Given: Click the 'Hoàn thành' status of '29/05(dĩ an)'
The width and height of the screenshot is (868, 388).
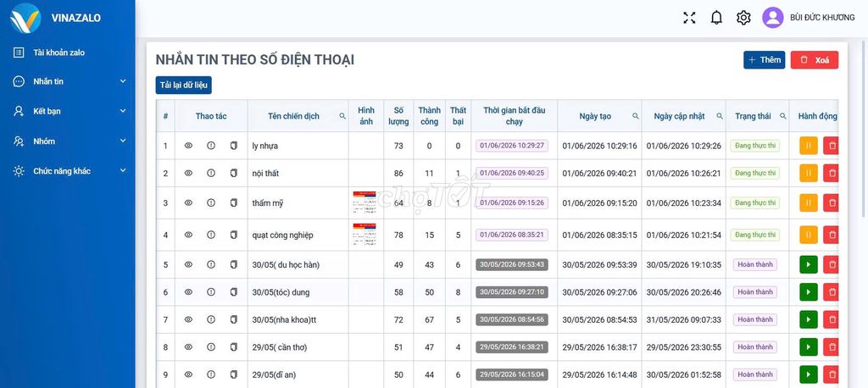Looking at the screenshot, I should click(x=755, y=374).
